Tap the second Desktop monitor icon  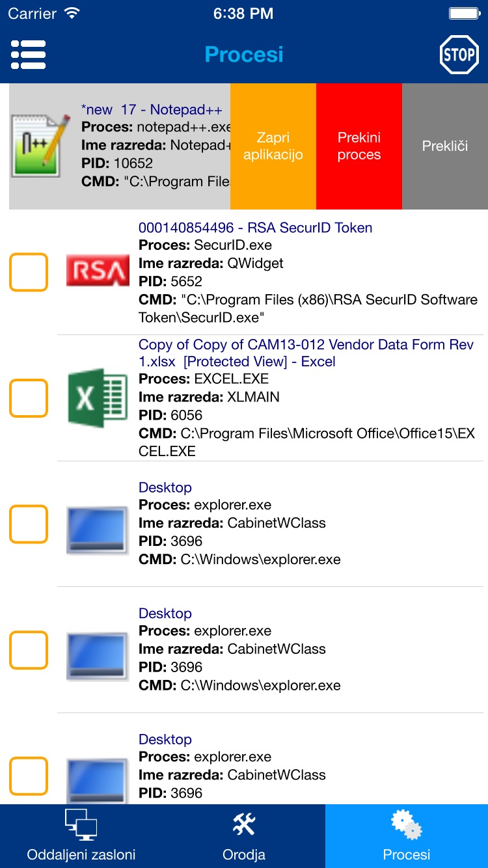click(x=98, y=650)
